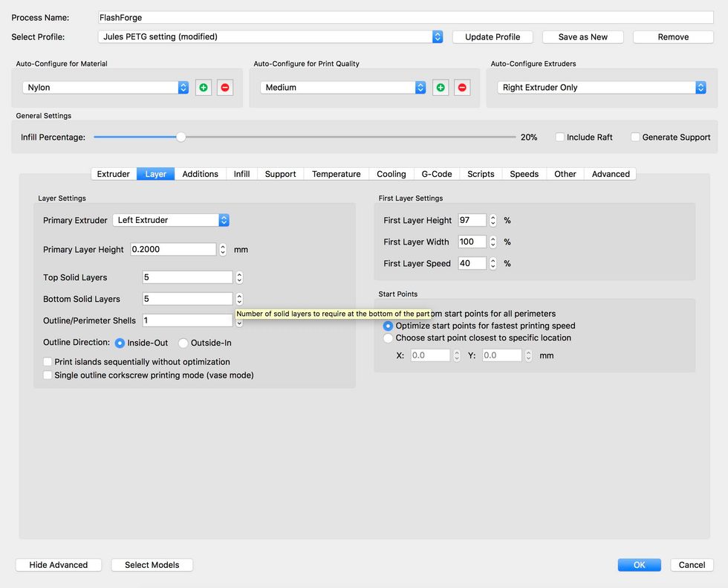Click the Update Profile button
The image size is (728, 588).
(x=493, y=37)
